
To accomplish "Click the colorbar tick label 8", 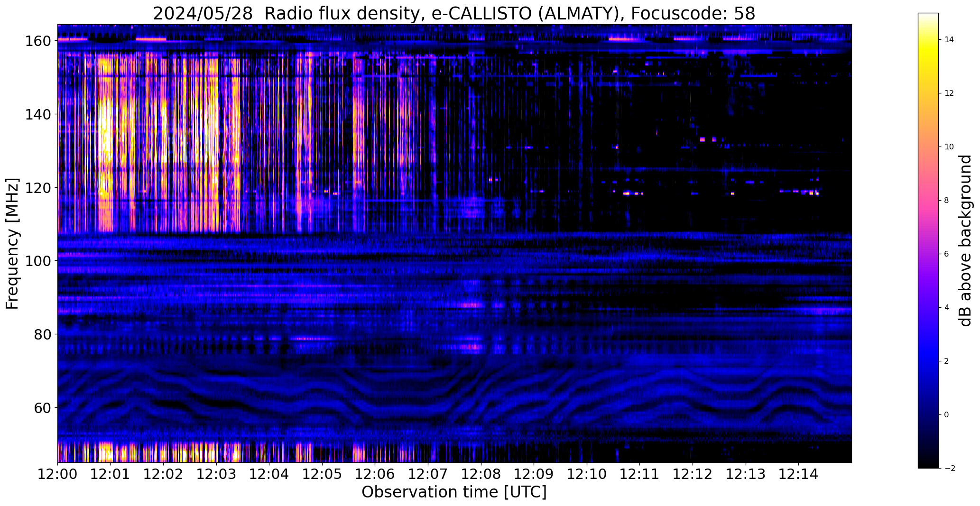I will tap(947, 201).
